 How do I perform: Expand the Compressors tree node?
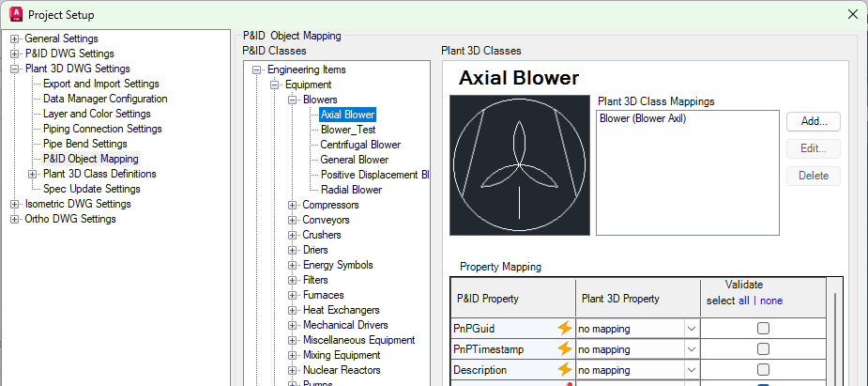(x=293, y=205)
